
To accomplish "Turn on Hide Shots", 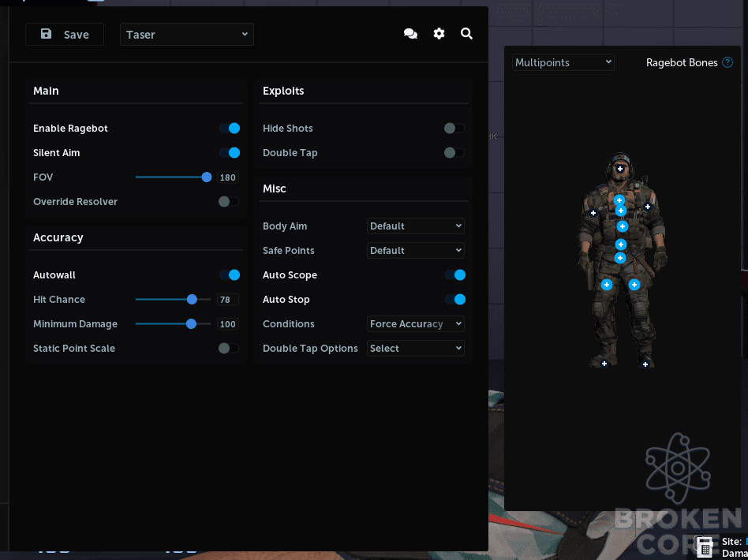I will coord(454,129).
